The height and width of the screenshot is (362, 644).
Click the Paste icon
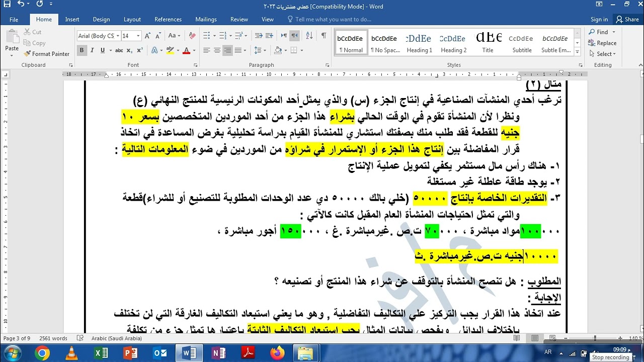12,37
